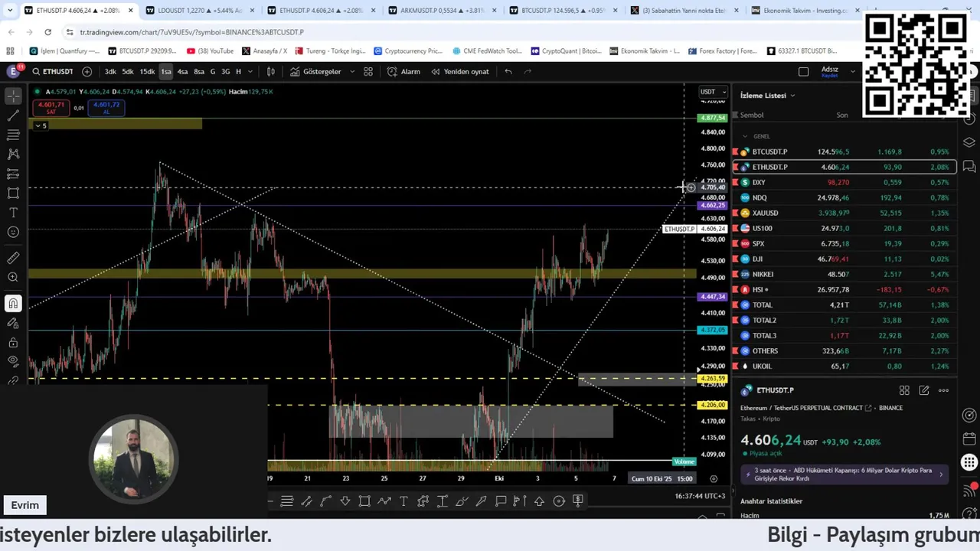Select the zoom in tool

(13, 277)
